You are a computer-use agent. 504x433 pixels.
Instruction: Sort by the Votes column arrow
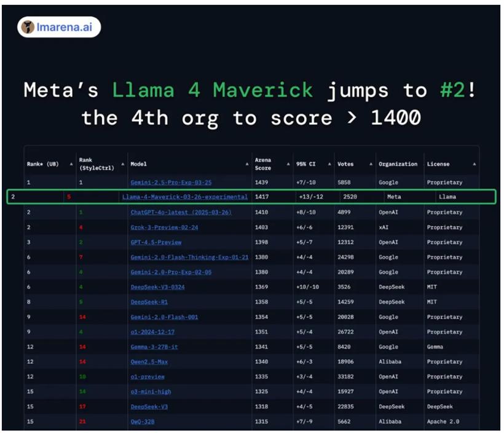point(371,164)
